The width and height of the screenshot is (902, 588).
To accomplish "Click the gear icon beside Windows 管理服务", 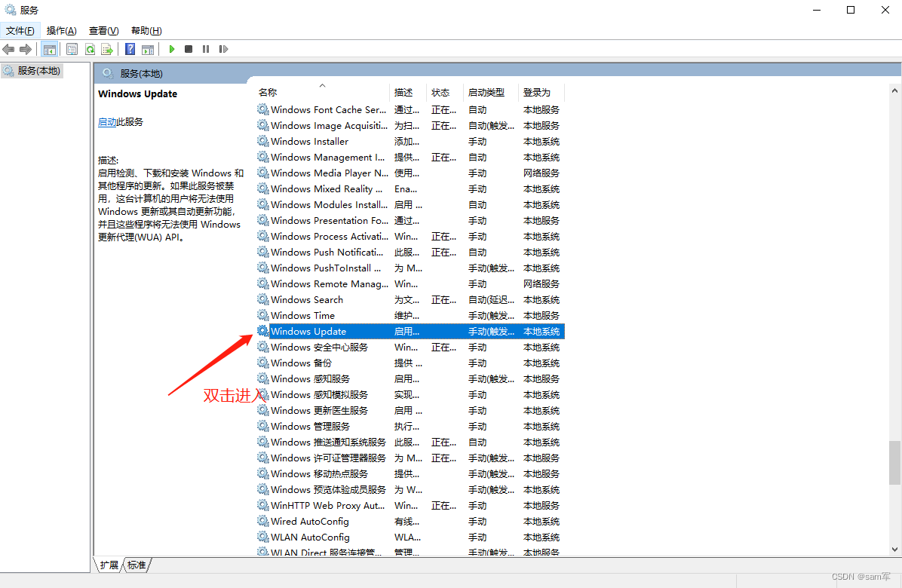I will [x=263, y=426].
